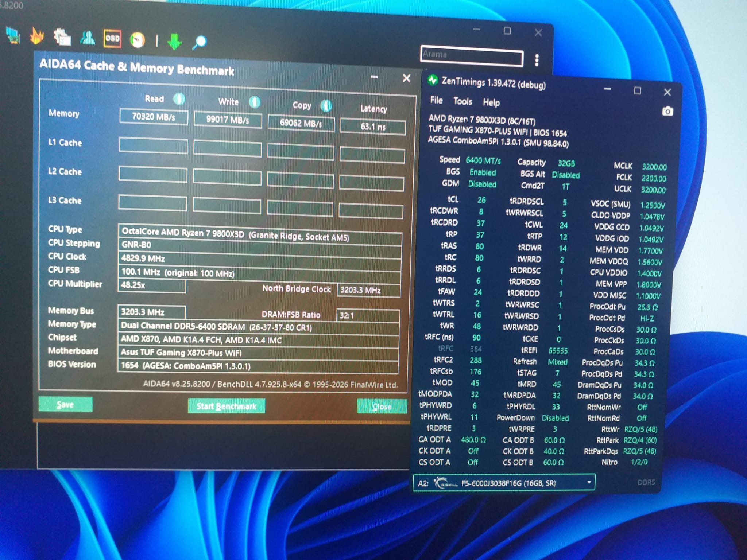Click the VSOC (SMU) value 1.2500V
Viewport: 747px width, 560px height.
(x=653, y=205)
